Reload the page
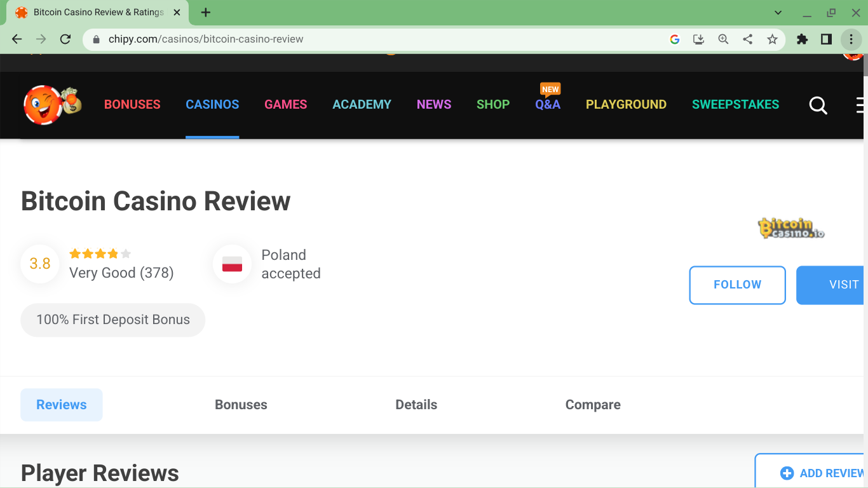Screen dimensions: 868x488 point(65,39)
